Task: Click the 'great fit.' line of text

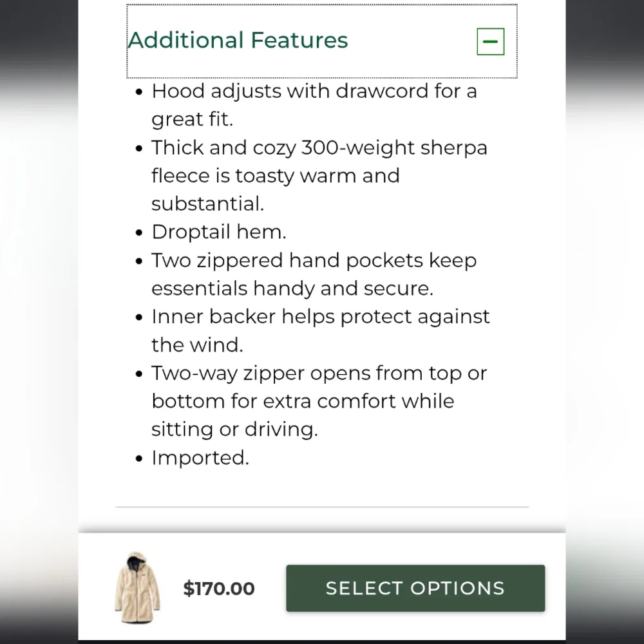Action: pos(192,119)
